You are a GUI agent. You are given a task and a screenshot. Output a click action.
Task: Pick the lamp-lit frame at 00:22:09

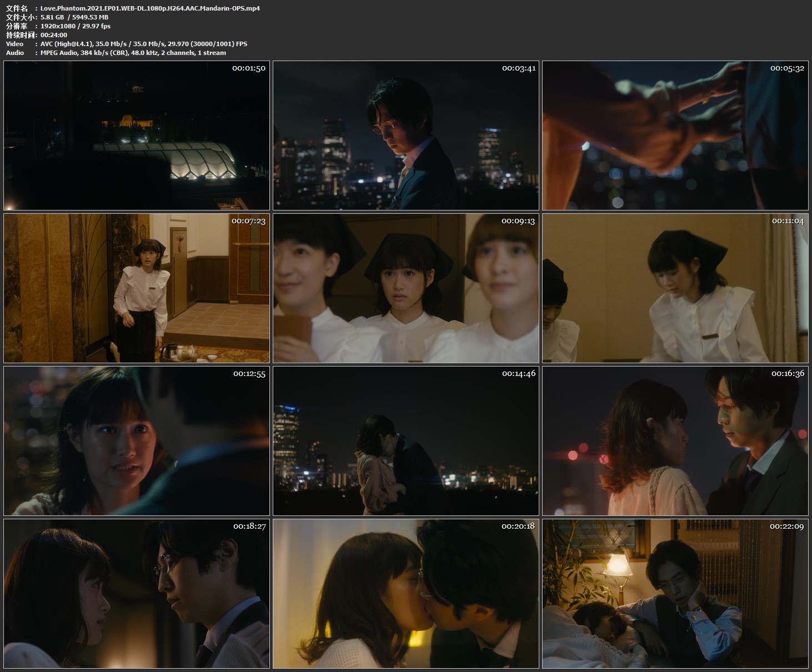[675, 594]
